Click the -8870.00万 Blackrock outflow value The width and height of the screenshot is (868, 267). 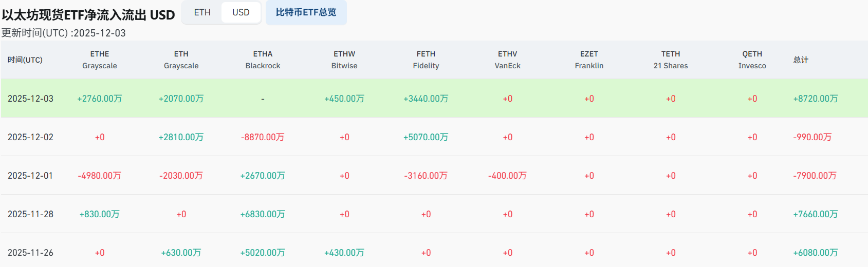point(263,137)
